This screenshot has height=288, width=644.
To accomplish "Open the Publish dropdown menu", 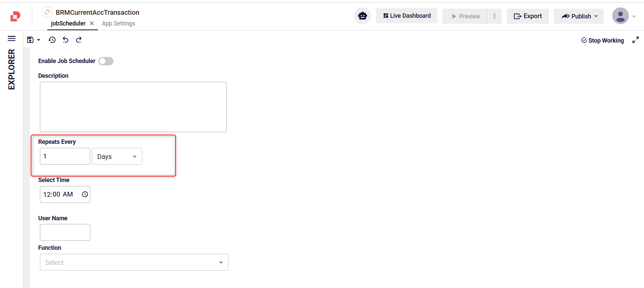I will pyautogui.click(x=579, y=16).
